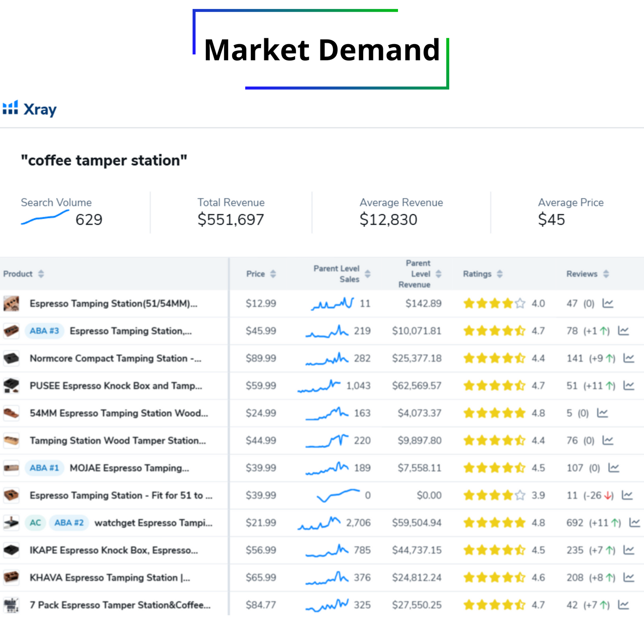This screenshot has height=644, width=644.
Task: Click sales sparkline for PUSEE Espresso Knock Box
Action: [x=319, y=386]
